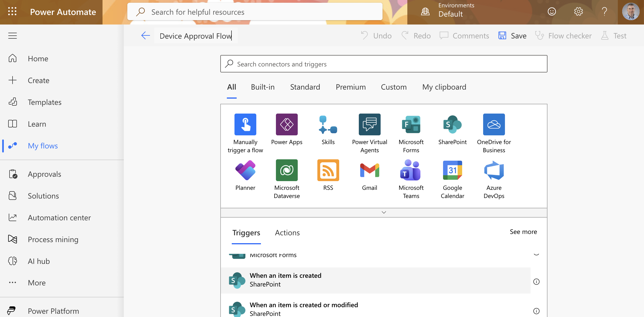Click the Power Automate title

pyautogui.click(x=63, y=12)
